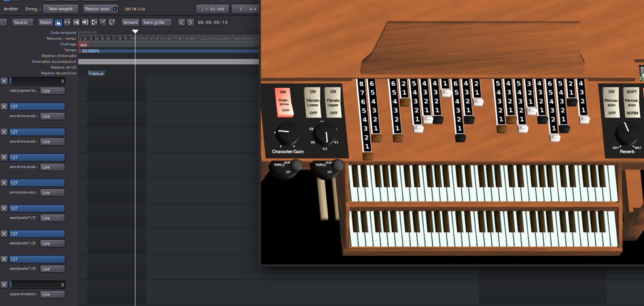The image size is (644, 306).
Task: Toggle the Retour auto button
Action: pos(101,9)
